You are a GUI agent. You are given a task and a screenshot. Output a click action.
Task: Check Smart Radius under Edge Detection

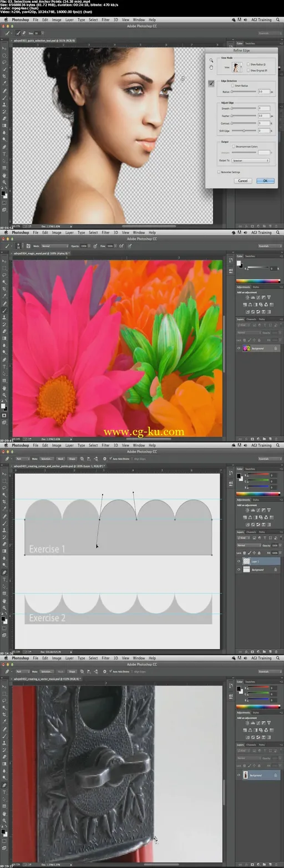point(234,86)
